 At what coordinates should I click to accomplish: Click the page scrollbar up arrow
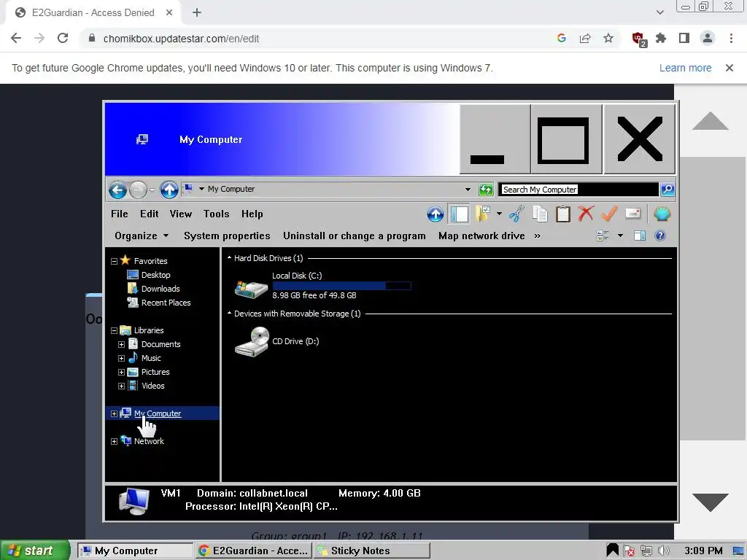tap(710, 120)
